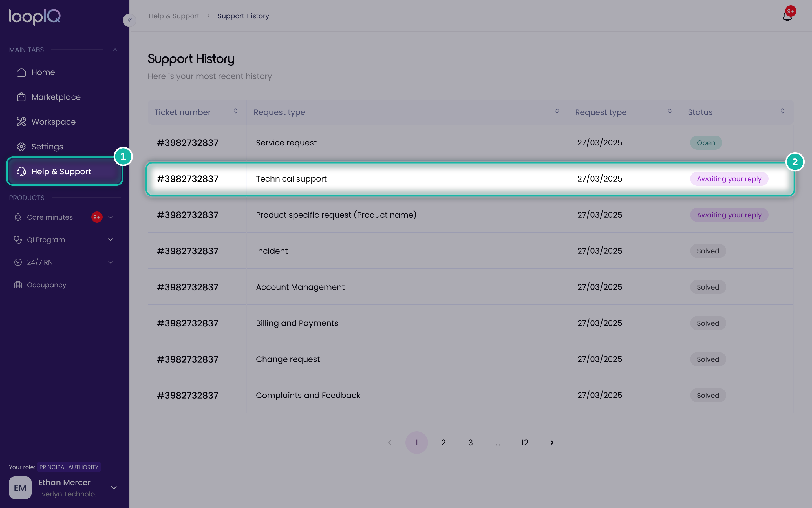Open the Incident ticket row
The image size is (812, 508).
pos(471,251)
